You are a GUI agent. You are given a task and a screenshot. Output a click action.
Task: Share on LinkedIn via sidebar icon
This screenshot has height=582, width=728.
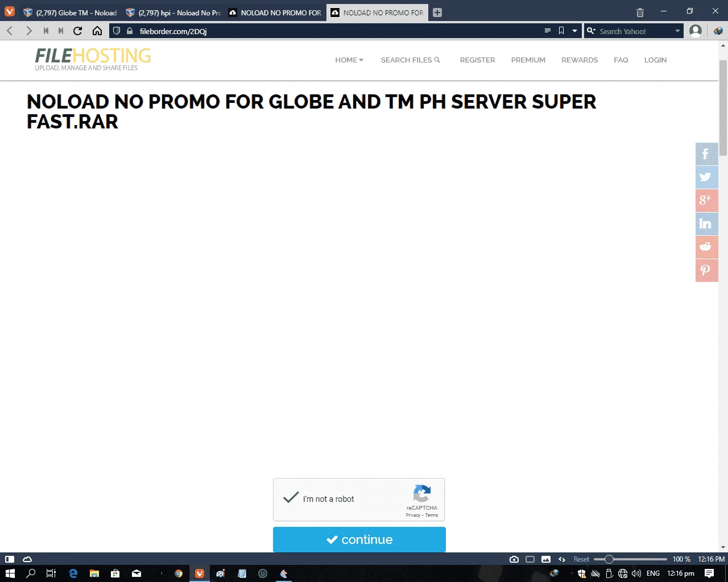(x=706, y=223)
